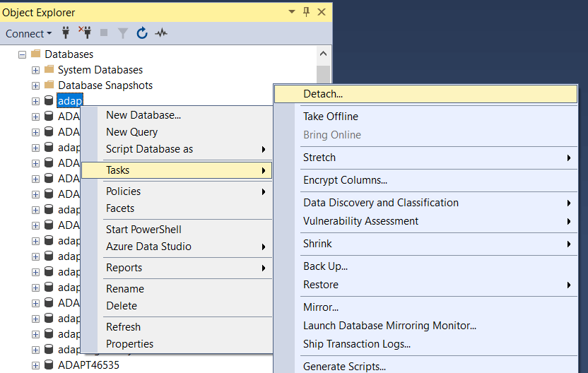Open Activity Monitor icon in toolbar
The width and height of the screenshot is (588, 373).
pos(161,33)
